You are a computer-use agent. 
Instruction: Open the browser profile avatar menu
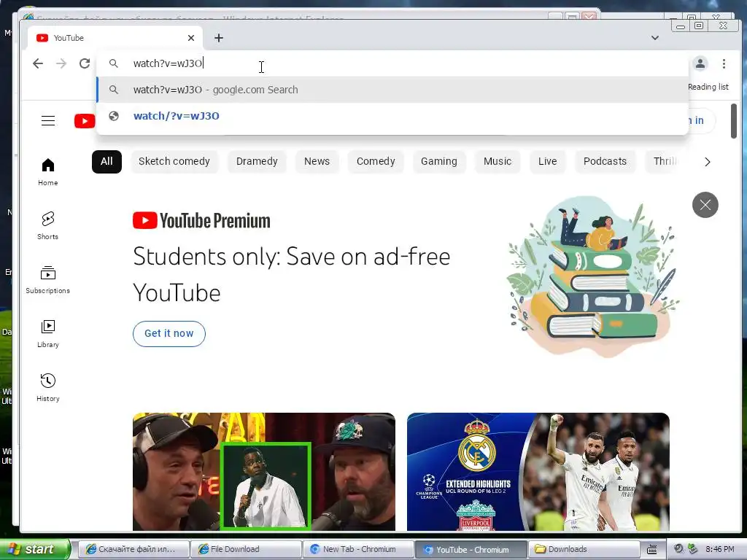700,63
